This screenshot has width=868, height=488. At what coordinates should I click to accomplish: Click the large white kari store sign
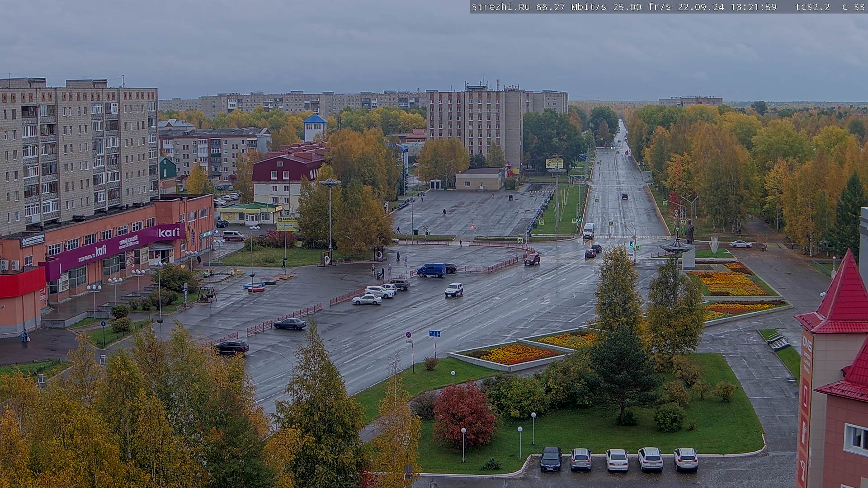[x=169, y=232]
